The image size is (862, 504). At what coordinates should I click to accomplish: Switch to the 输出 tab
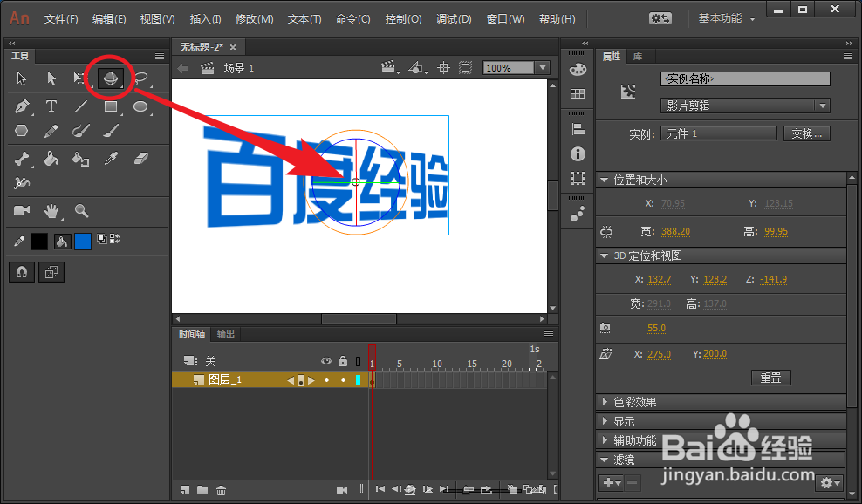pos(226,334)
